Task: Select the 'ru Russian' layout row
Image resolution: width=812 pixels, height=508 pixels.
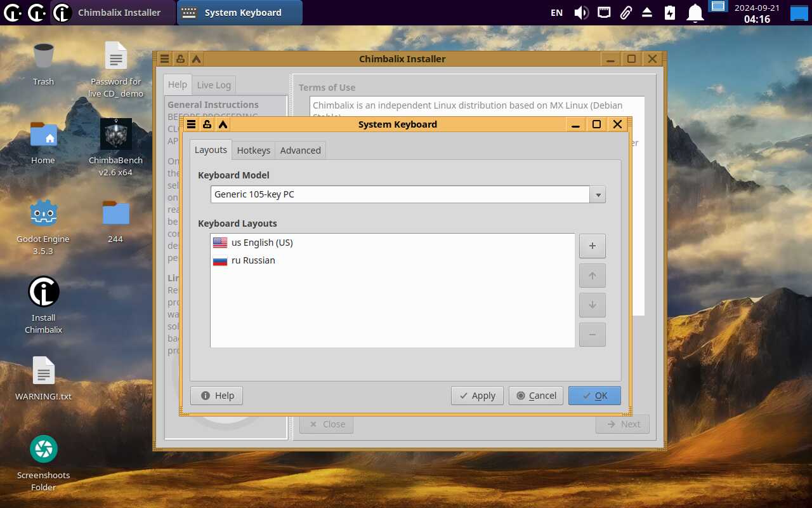Action: 393,260
